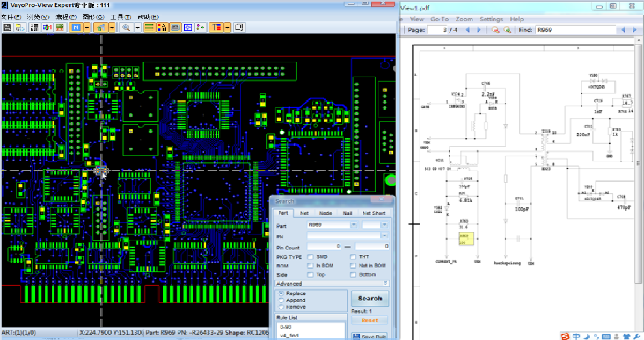This screenshot has height=340, width=644.
Task: Open the Help menu in PDF viewer
Action: pyautogui.click(x=517, y=19)
